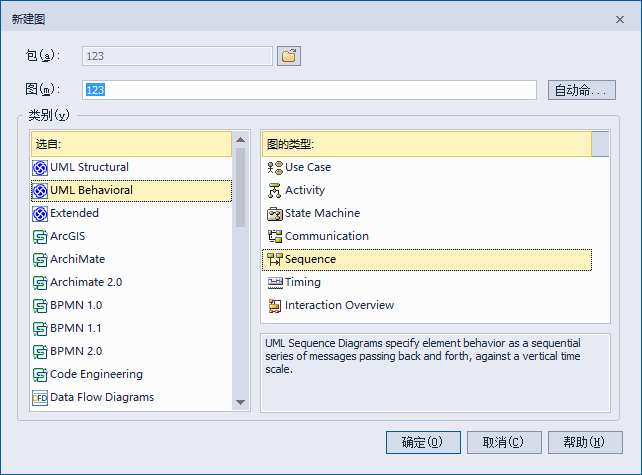
Task: Select Code Engineering category
Action: pos(96,374)
